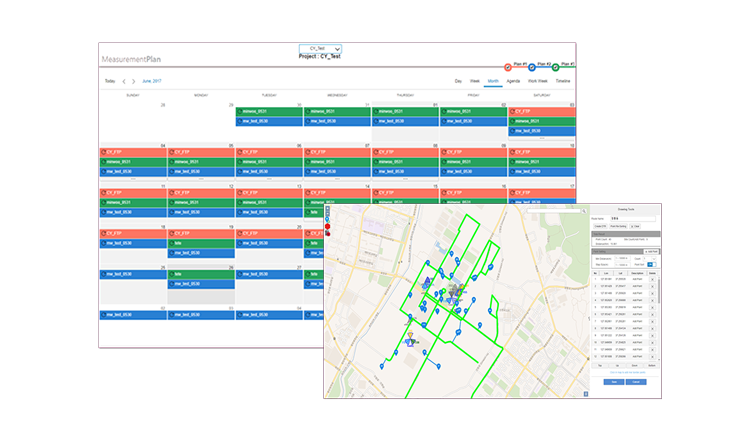The height and width of the screenshot is (446, 730).
Task: Click the yellow antenna marker on map
Action: coord(409,336)
